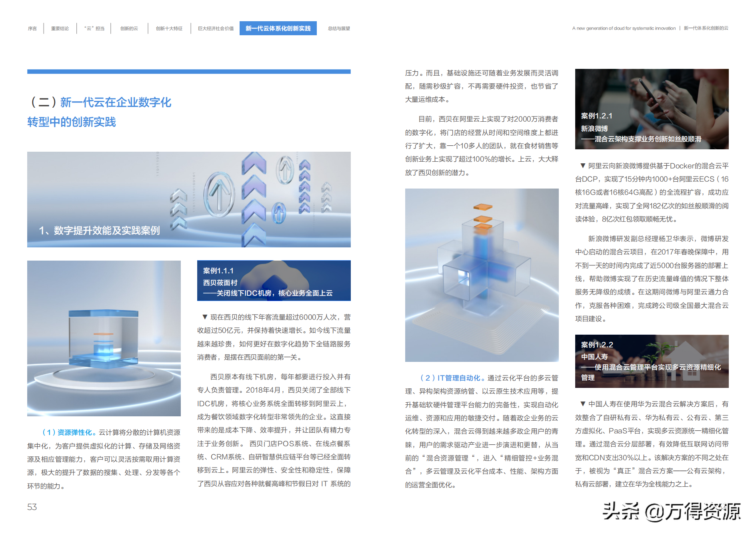This screenshot has width=756, height=536.
Task: Click the caption 使用混合云管理平台实现多云资源精细化
Action: click(x=658, y=367)
